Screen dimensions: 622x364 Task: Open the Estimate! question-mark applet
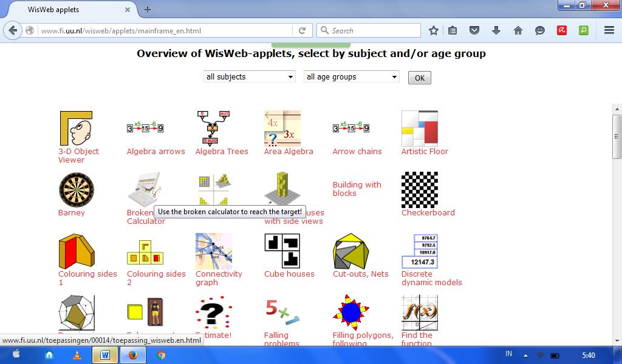[x=213, y=311]
